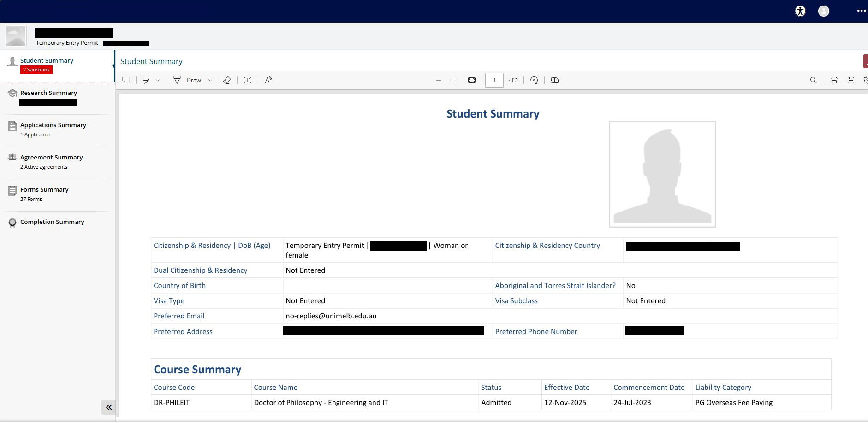Open the Student Summary sidebar section

click(57, 65)
